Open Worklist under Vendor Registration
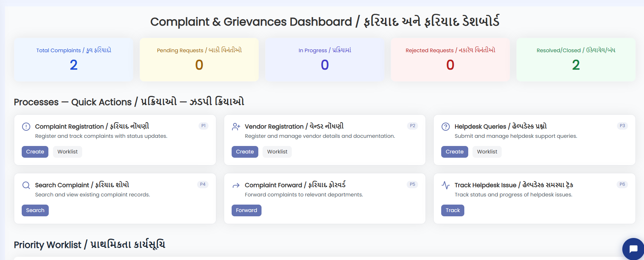 [277, 152]
